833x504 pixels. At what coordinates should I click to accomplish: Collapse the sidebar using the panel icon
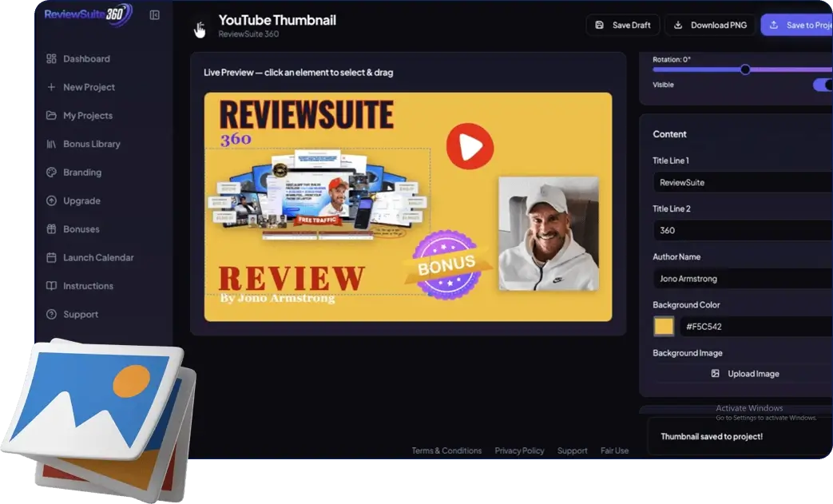point(154,14)
